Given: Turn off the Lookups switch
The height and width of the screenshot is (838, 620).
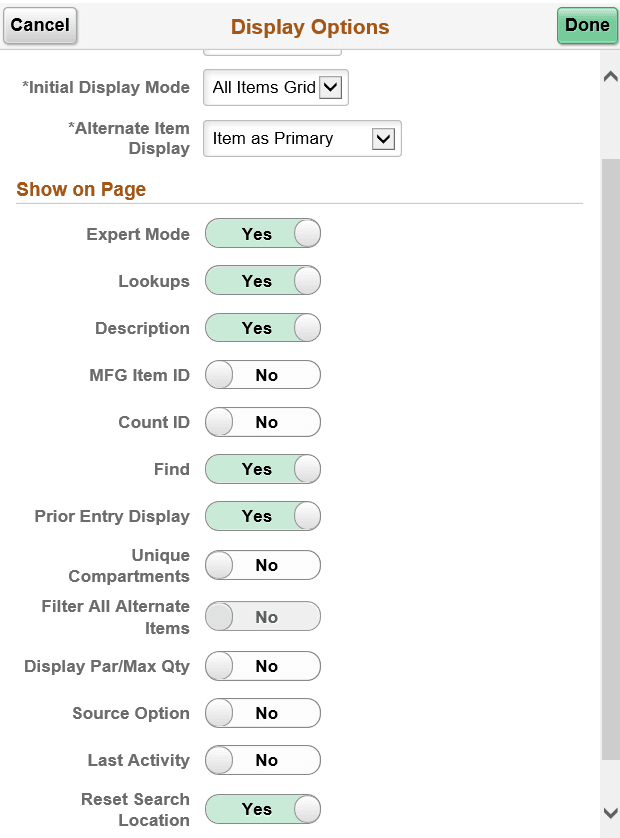Looking at the screenshot, I should point(262,280).
